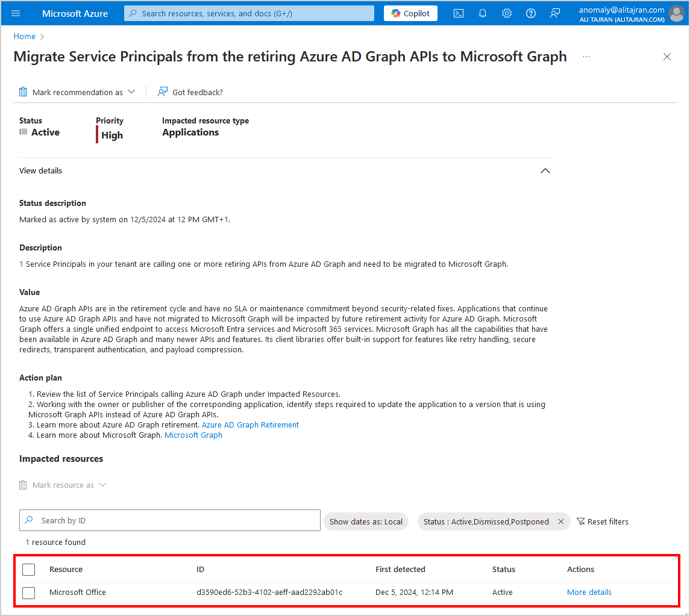Sort by the Resource column header

point(66,570)
